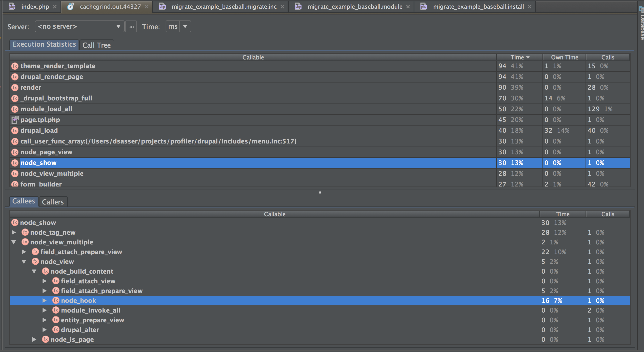The width and height of the screenshot is (644, 352).
Task: Click the function icon beside module_load_all
Action: (x=15, y=109)
